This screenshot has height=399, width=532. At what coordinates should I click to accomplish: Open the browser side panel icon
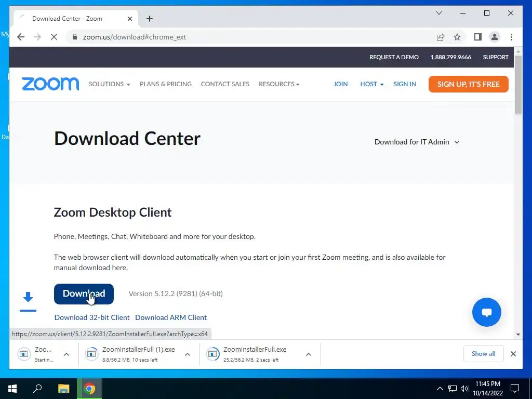(478, 37)
